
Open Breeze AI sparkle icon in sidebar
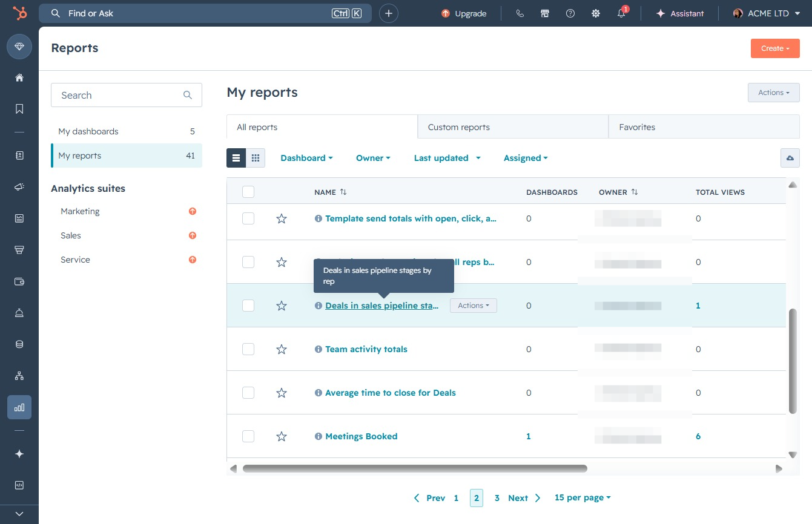click(19, 454)
